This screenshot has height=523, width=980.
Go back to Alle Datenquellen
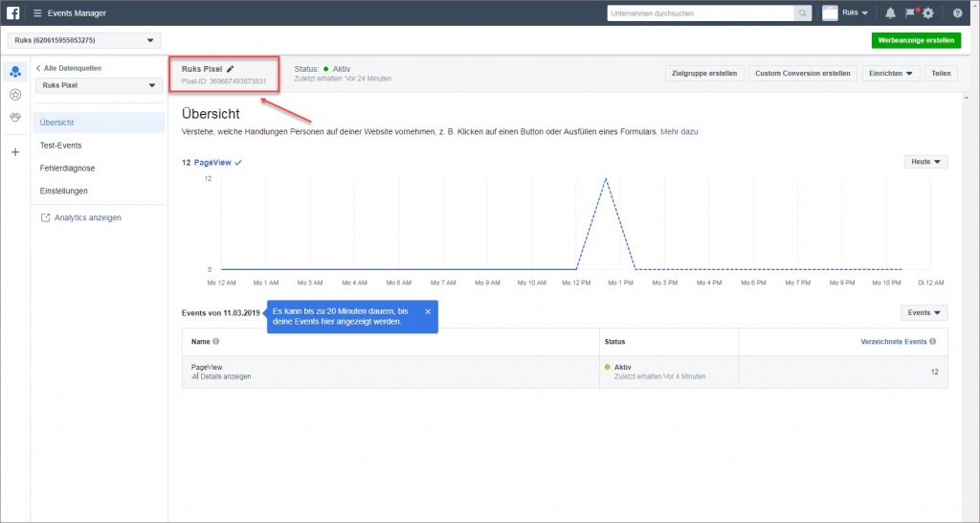point(69,68)
